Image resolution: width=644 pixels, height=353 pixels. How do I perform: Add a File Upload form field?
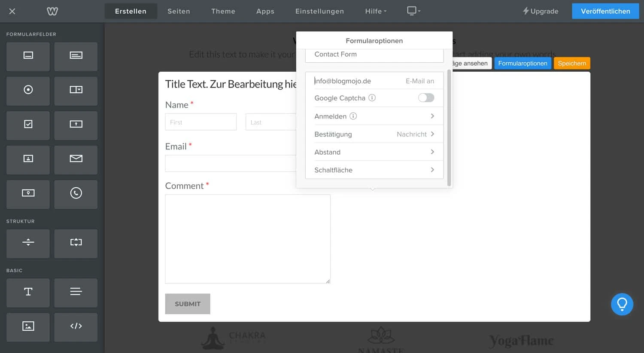(76, 125)
